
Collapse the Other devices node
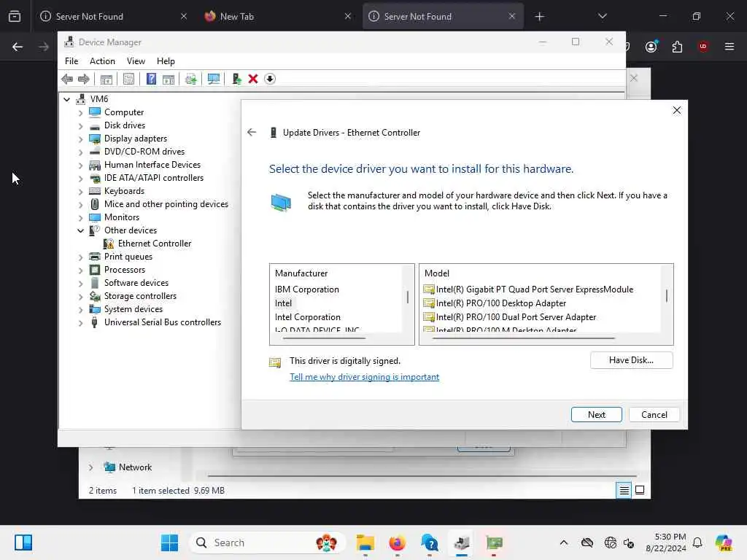tap(80, 230)
